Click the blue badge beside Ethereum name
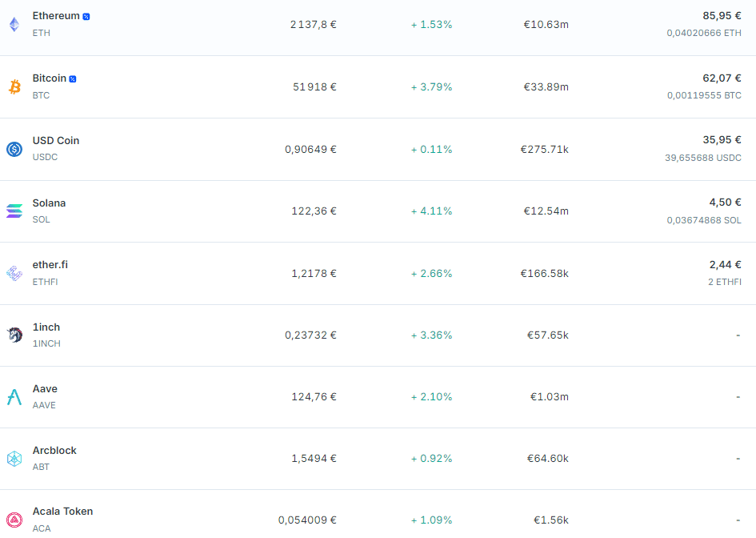Image resolution: width=756 pixels, height=538 pixels. [86, 16]
